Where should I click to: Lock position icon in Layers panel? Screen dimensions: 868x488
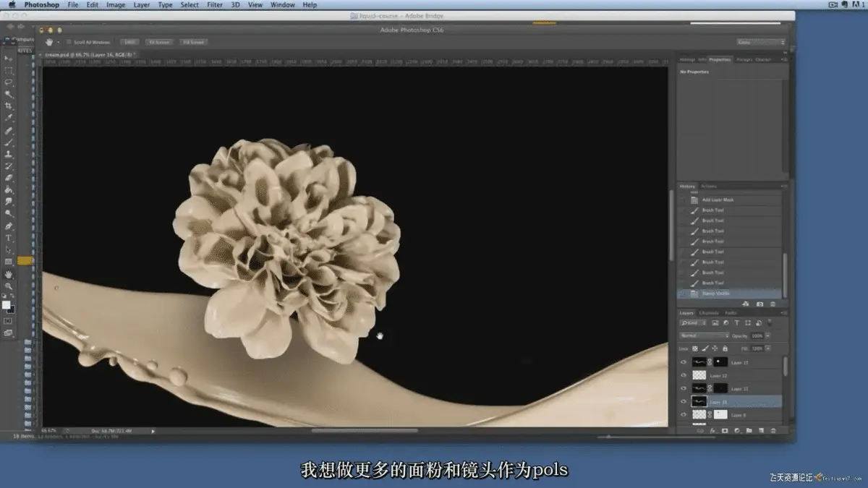[x=715, y=348]
